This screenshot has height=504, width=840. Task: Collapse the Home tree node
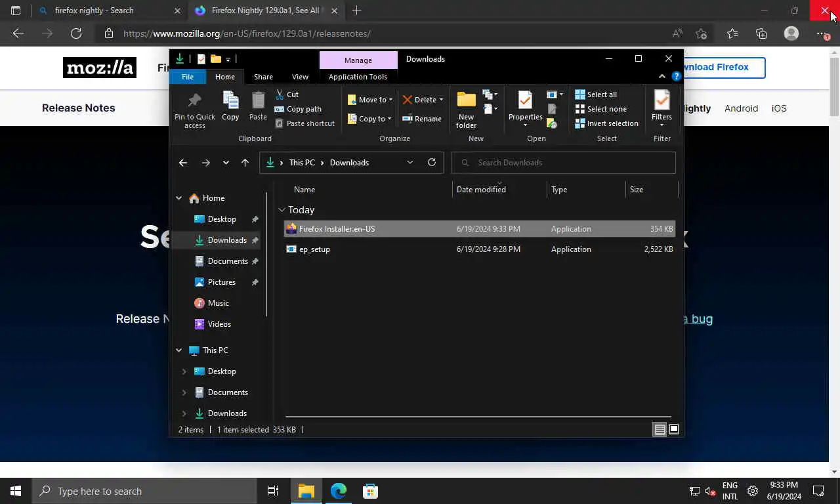pos(178,198)
